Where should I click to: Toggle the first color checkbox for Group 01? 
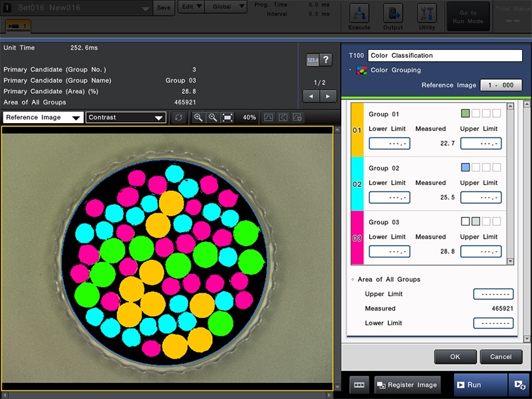tap(465, 114)
